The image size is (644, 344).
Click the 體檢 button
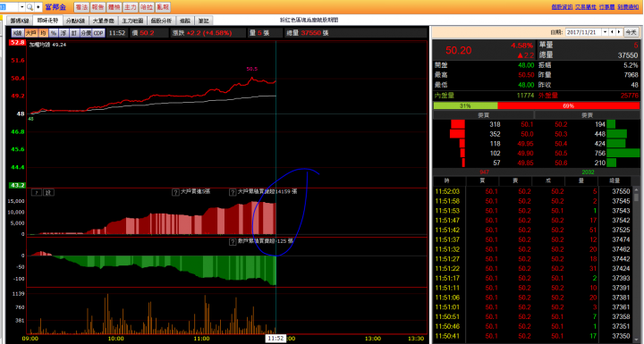point(114,7)
